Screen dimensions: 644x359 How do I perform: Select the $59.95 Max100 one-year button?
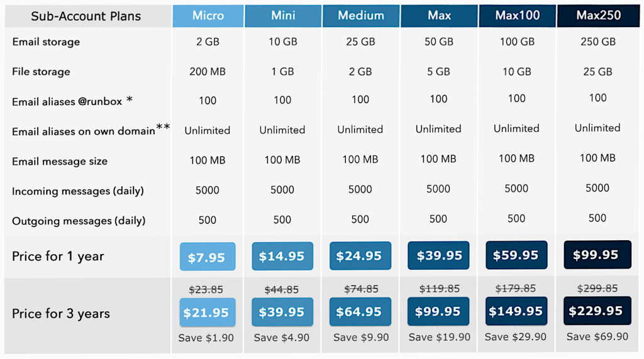516,255
